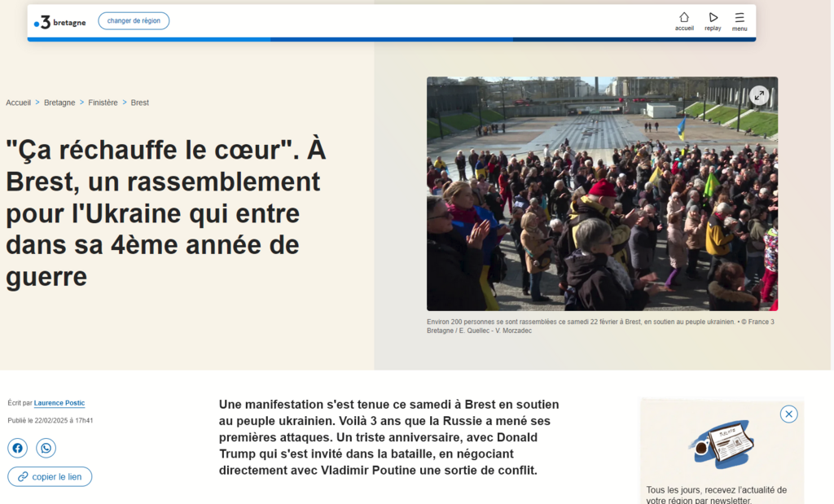
Task: Click the publication date "Publié le 22/02/2025 à 17h41"
Action: pyautogui.click(x=50, y=420)
